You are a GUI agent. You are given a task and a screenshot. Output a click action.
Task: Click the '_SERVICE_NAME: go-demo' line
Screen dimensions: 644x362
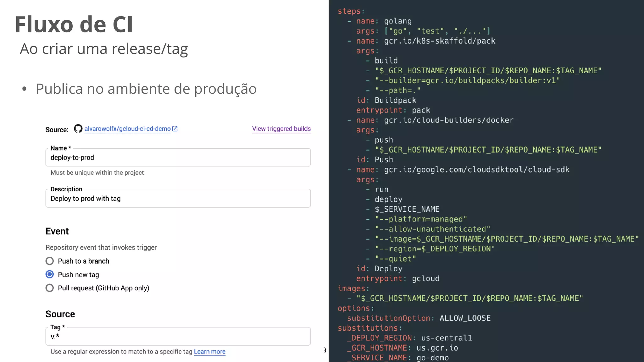(398, 358)
